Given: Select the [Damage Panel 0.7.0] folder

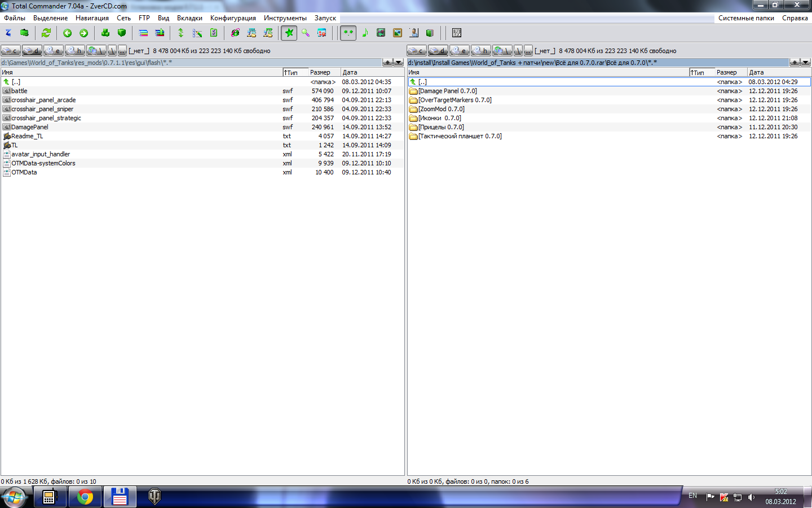Looking at the screenshot, I should tap(609, 91).
